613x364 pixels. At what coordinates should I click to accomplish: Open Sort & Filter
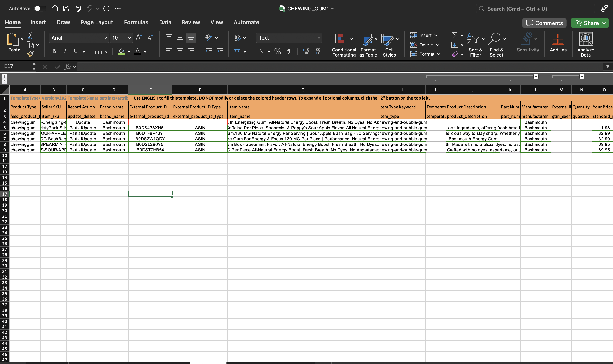(475, 45)
